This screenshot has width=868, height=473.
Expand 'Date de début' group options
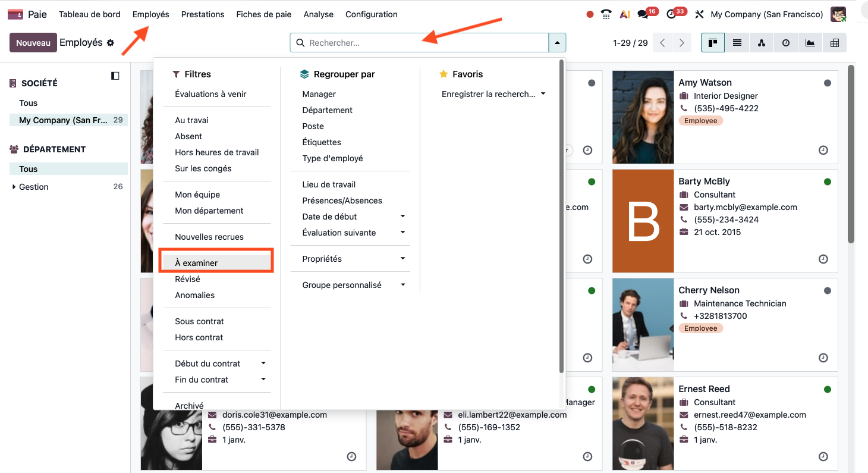point(402,217)
